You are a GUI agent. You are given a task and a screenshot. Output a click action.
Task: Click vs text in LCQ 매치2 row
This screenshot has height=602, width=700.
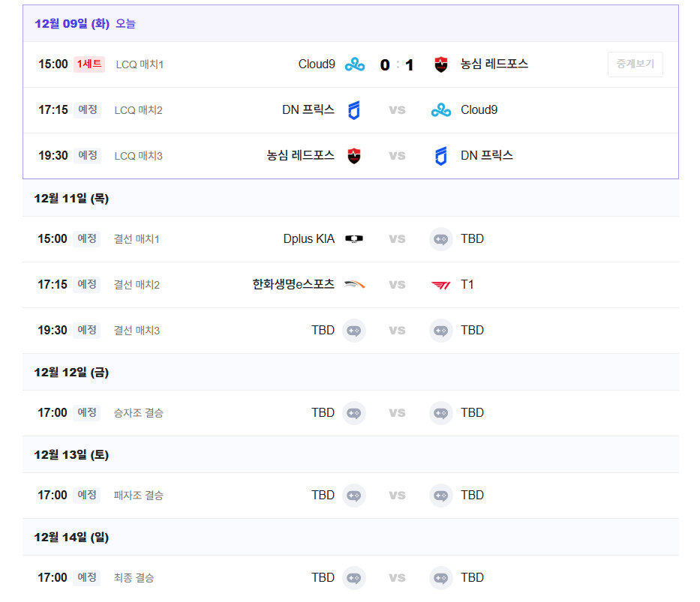point(398,109)
